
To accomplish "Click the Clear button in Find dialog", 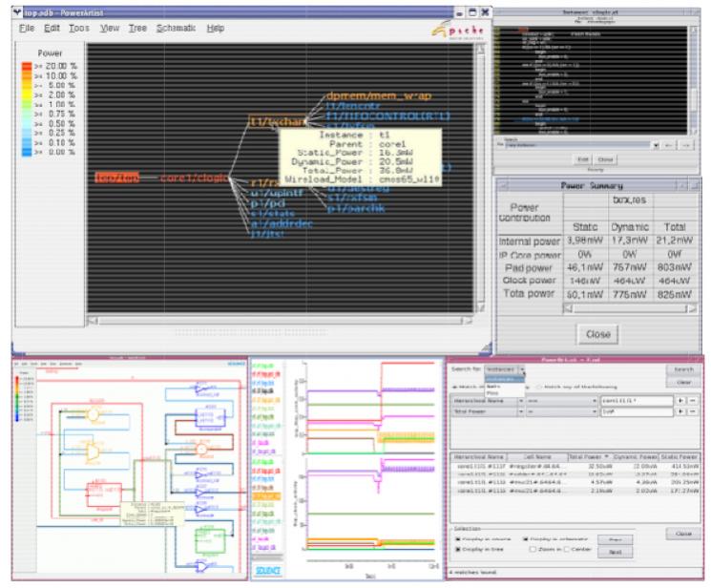I will (x=683, y=383).
